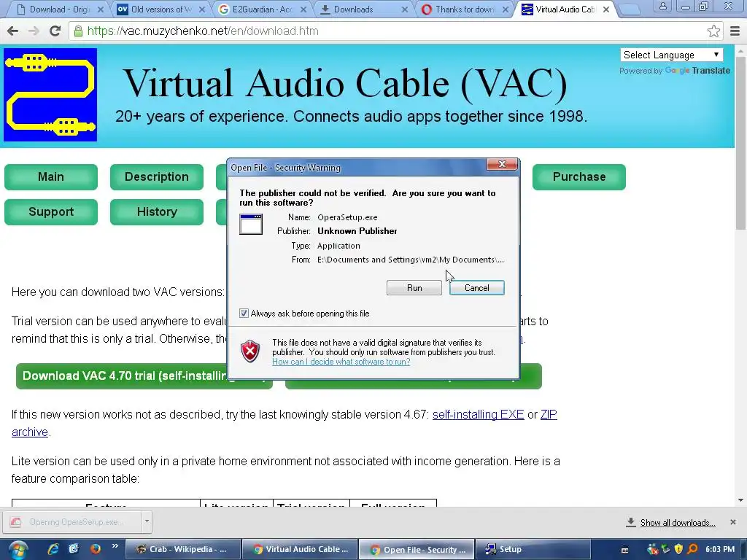747x560 pixels.
Task: Switch to the Old versions tab
Action: click(162, 9)
